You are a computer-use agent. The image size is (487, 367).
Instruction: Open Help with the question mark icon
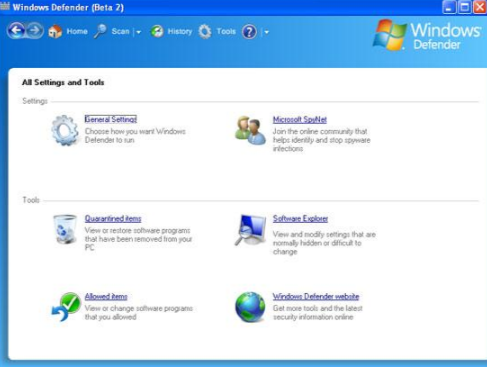pos(249,32)
